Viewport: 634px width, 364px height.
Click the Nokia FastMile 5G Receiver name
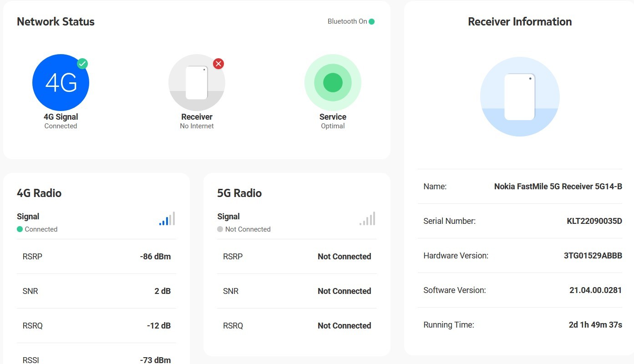click(x=558, y=187)
